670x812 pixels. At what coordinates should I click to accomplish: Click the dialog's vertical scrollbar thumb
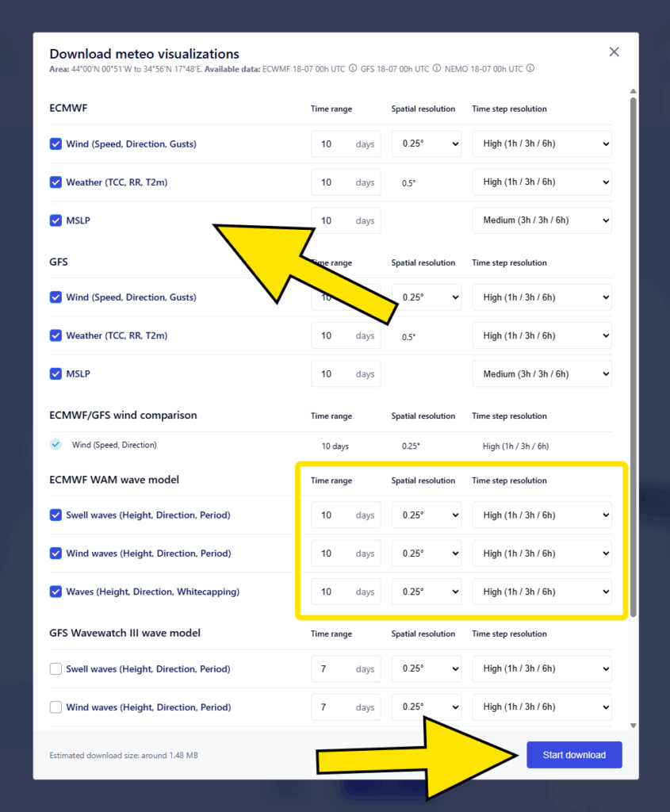[633, 357]
